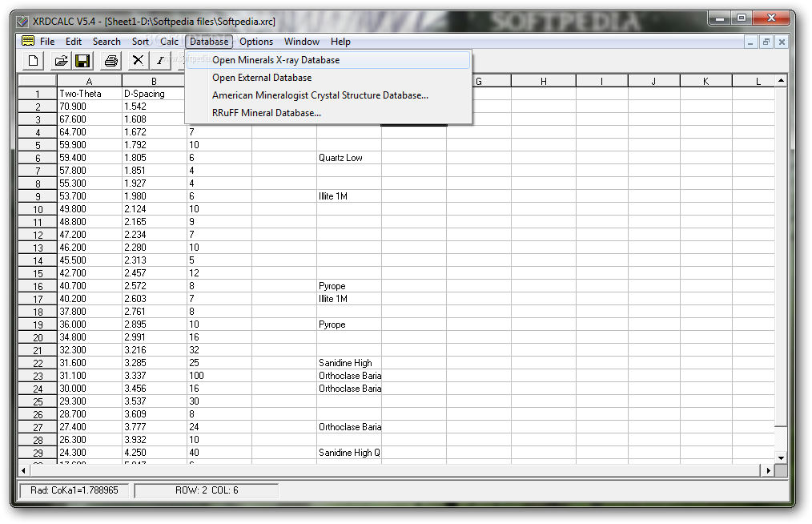Screen dimensions: 812x524
Task: Click D-Spacing cell 1.542
Action: pos(155,107)
